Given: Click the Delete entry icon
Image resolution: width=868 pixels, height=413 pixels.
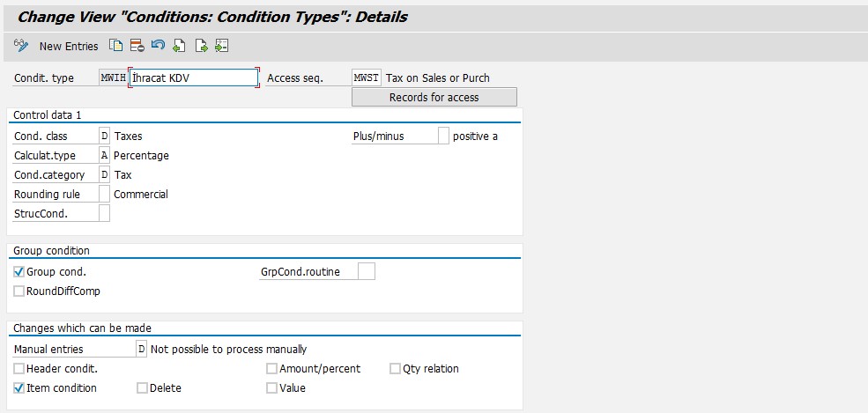Looking at the screenshot, I should coord(137,46).
